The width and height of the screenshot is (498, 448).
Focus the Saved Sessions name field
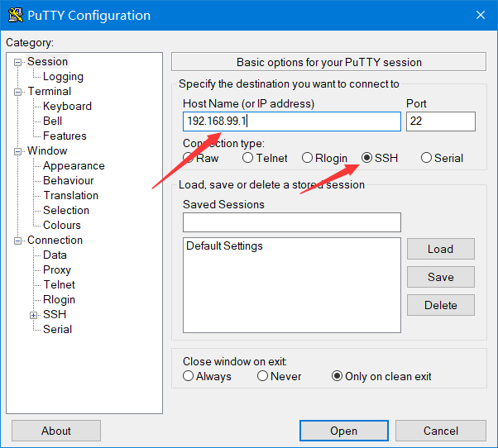292,222
